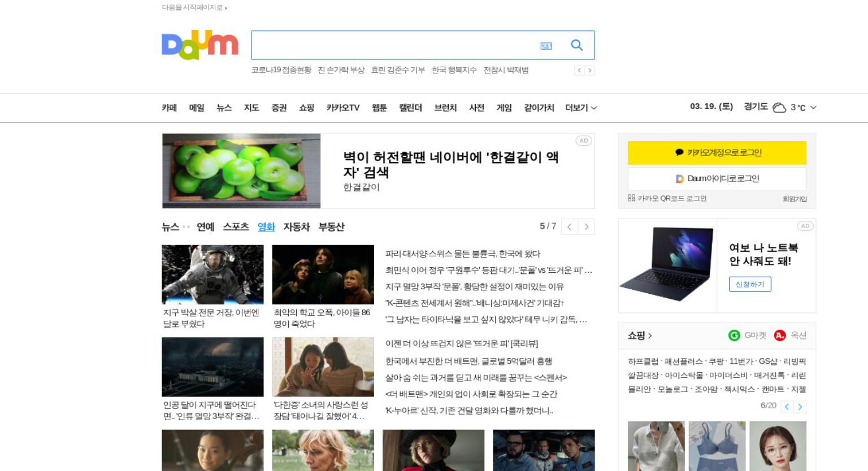Click trending keyword 한국 행복지수

click(454, 70)
